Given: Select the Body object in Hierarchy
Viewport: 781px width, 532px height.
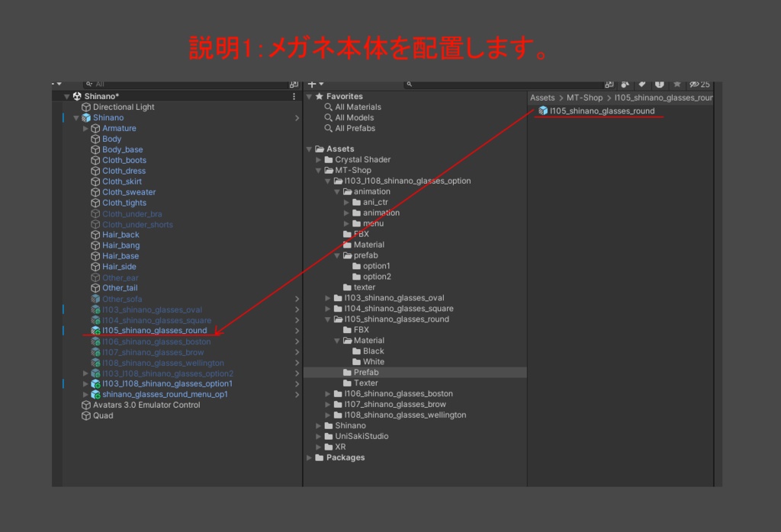Looking at the screenshot, I should [x=111, y=139].
